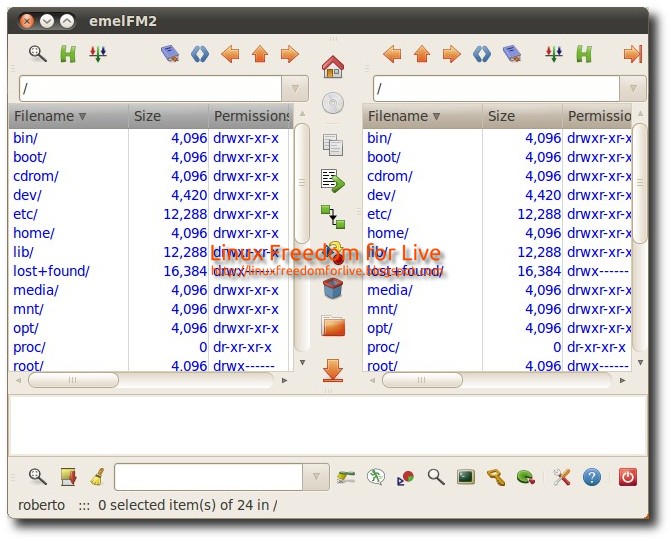Clear the output pane with the broom icon
The height and width of the screenshot is (542, 672).
click(x=98, y=476)
